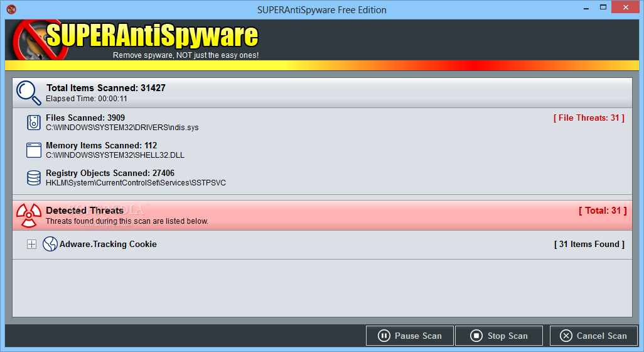Click the 31 Items Found label
This screenshot has width=644, height=352.
(589, 245)
